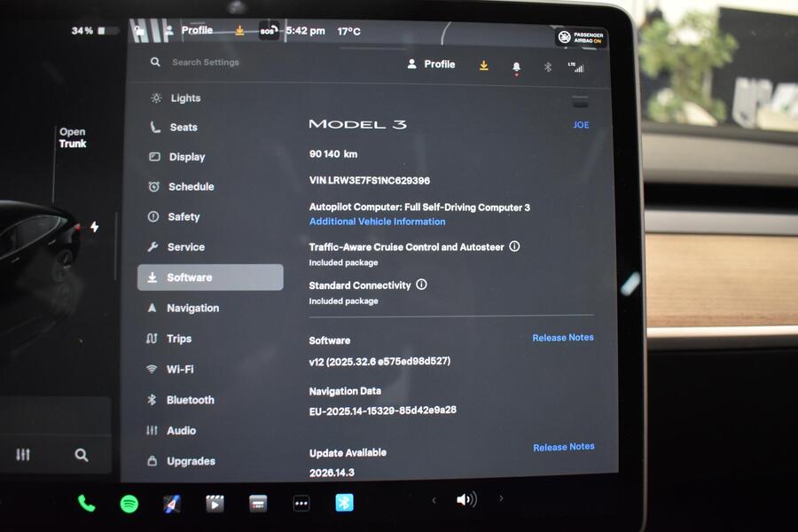Open the navigation app icon in dock
Viewport: 798px width, 532px height.
(x=172, y=504)
